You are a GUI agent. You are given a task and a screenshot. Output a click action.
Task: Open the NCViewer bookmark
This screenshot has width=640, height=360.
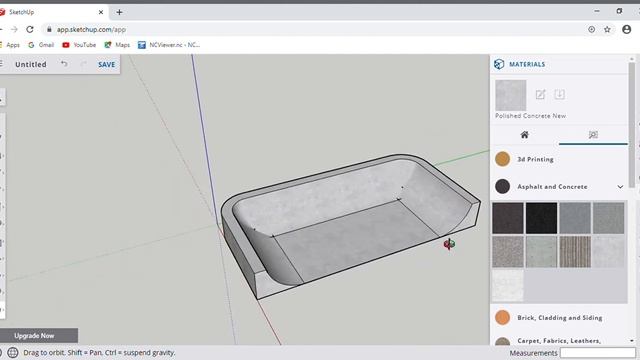169,45
